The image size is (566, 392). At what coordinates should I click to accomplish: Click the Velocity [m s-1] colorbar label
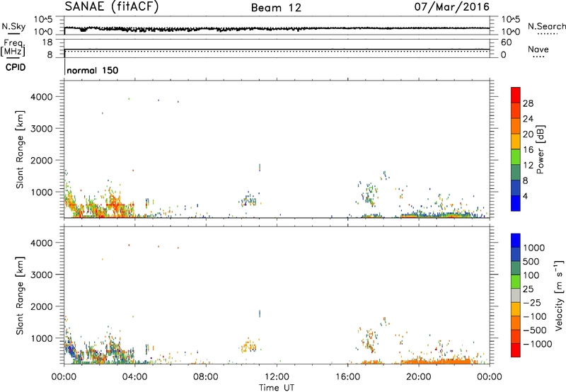click(559, 295)
